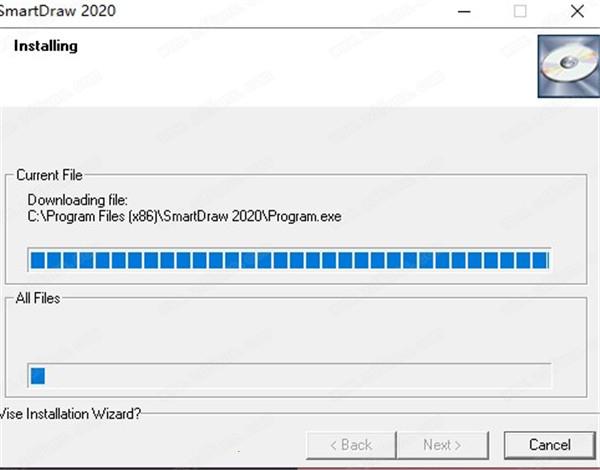Click the Program.exe file path text
The image size is (600, 470).
(x=184, y=216)
